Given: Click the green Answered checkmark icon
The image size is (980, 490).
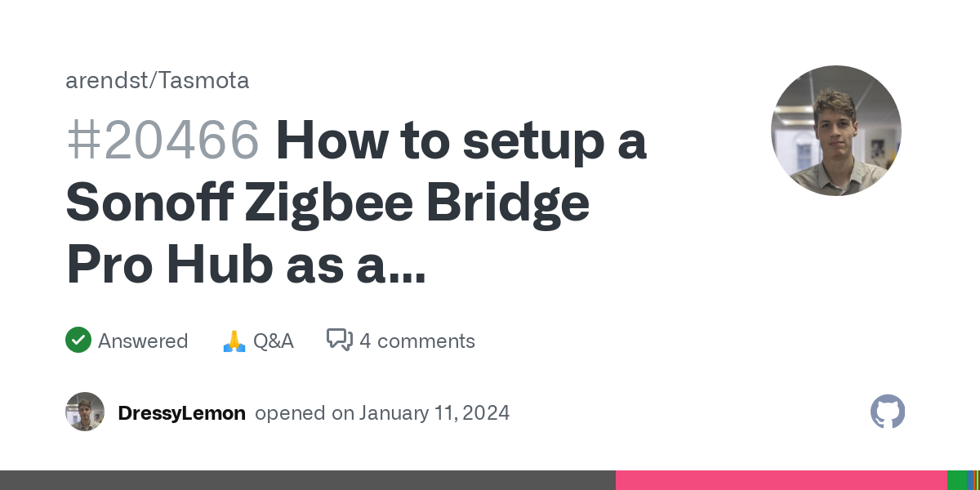Looking at the screenshot, I should 78,341.
